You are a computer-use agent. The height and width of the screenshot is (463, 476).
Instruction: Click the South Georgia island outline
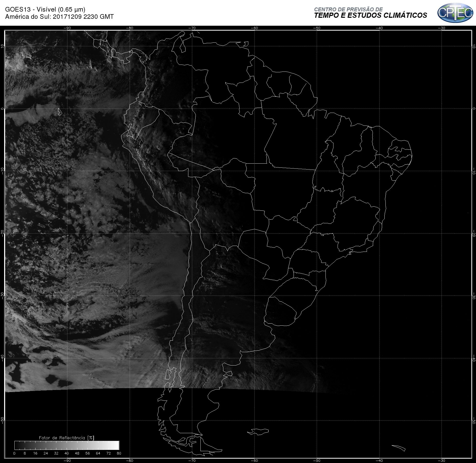point(399,448)
